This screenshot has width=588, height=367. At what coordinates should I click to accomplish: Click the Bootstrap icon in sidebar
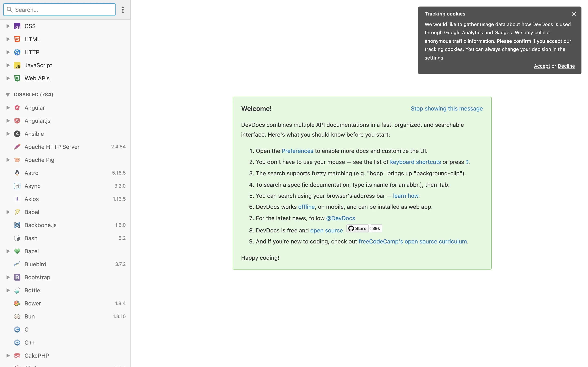(17, 277)
